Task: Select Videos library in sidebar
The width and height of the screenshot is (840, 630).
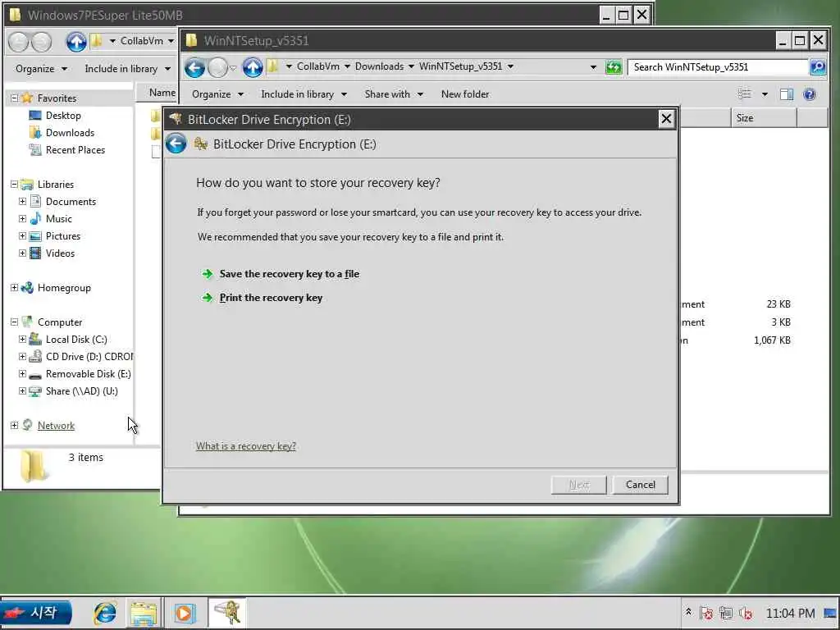Action: coord(60,253)
